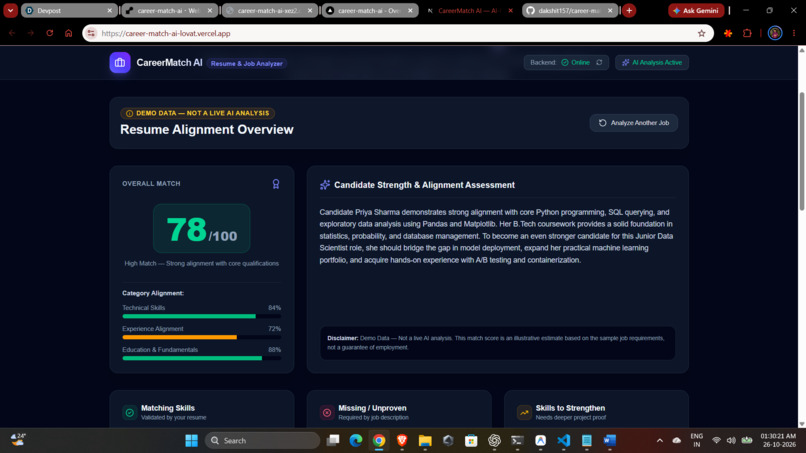Switch to the dakshit157/career-ma GitHub tab
The image size is (806, 453).
coord(570,10)
